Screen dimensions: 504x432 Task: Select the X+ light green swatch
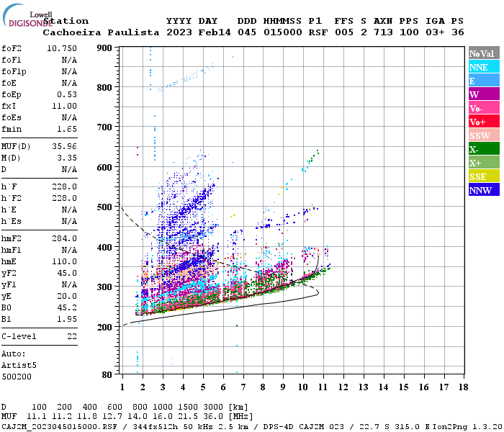click(484, 162)
